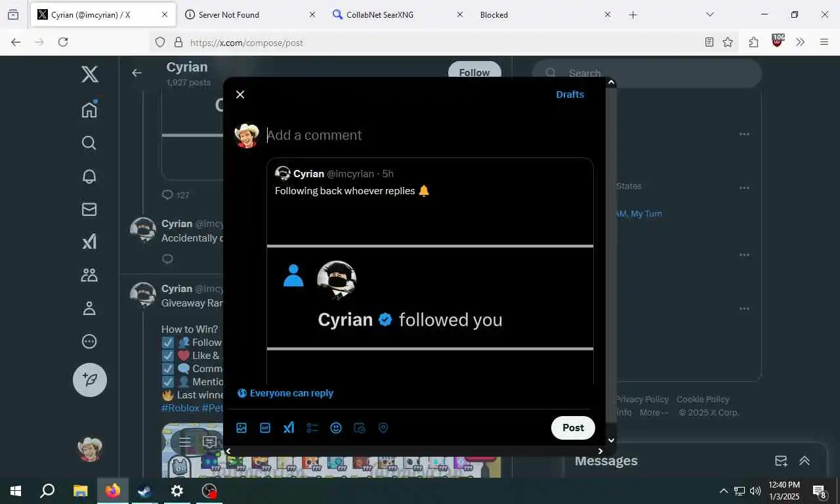Image resolution: width=840 pixels, height=504 pixels.
Task: Open Home in the X sidebar
Action: pyautogui.click(x=90, y=109)
